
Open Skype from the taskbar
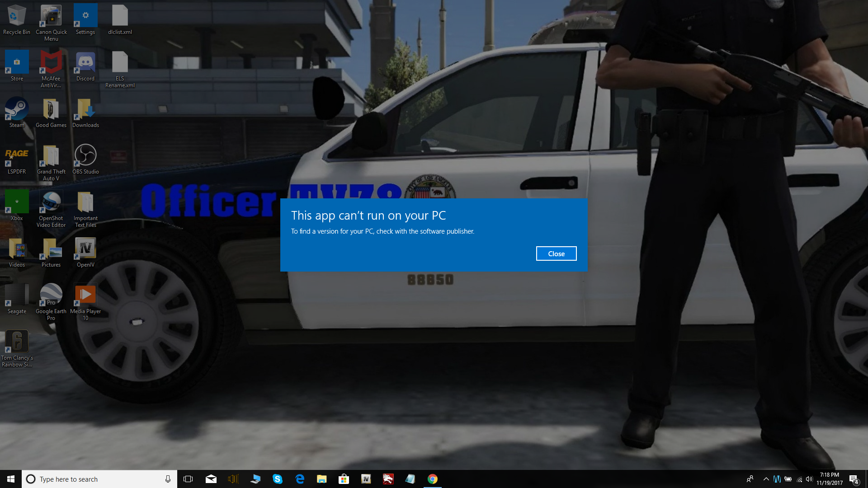point(278,479)
